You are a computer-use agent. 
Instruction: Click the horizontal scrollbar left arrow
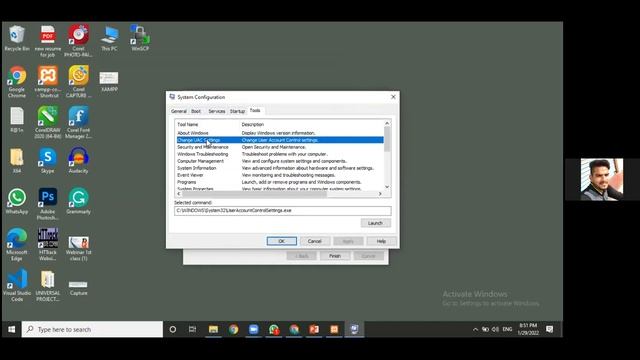[179, 194]
